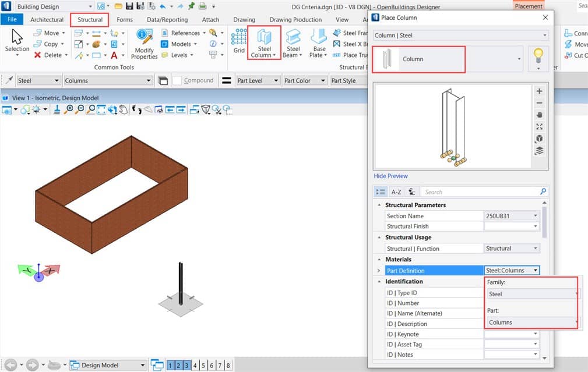Click the pan hand icon in preview
Viewport: 588px width, 372px height.
(539, 115)
